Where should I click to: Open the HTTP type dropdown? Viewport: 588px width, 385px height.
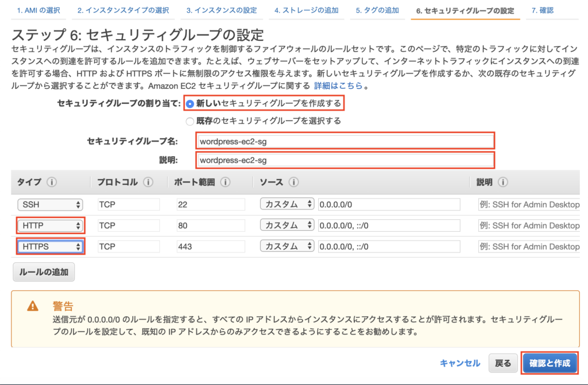click(x=50, y=226)
